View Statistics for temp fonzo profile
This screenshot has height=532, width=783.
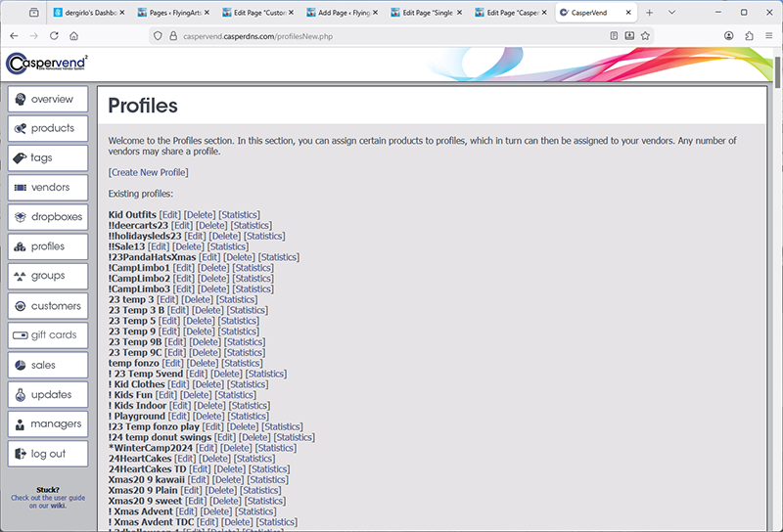coord(242,363)
